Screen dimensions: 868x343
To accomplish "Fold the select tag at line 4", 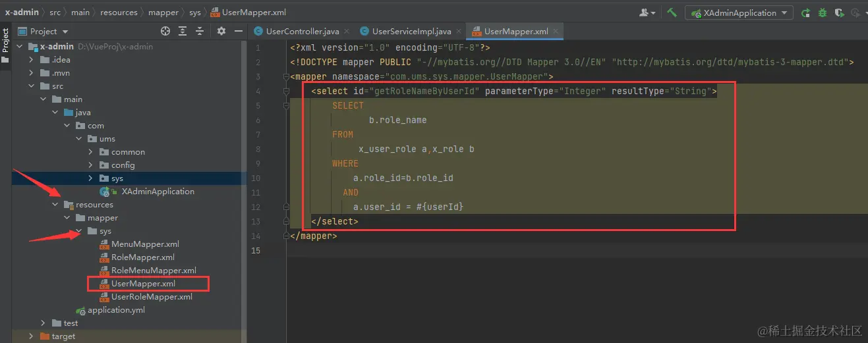I will 286,91.
